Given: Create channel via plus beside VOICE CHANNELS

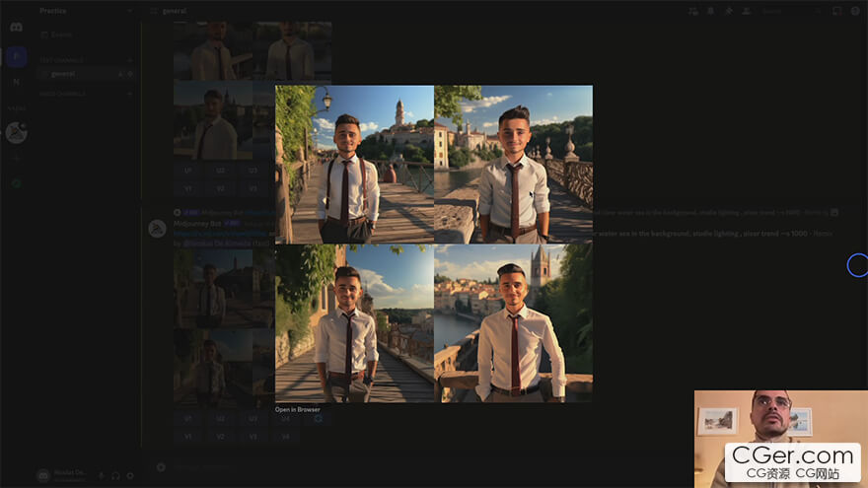Looking at the screenshot, I should coord(130,94).
